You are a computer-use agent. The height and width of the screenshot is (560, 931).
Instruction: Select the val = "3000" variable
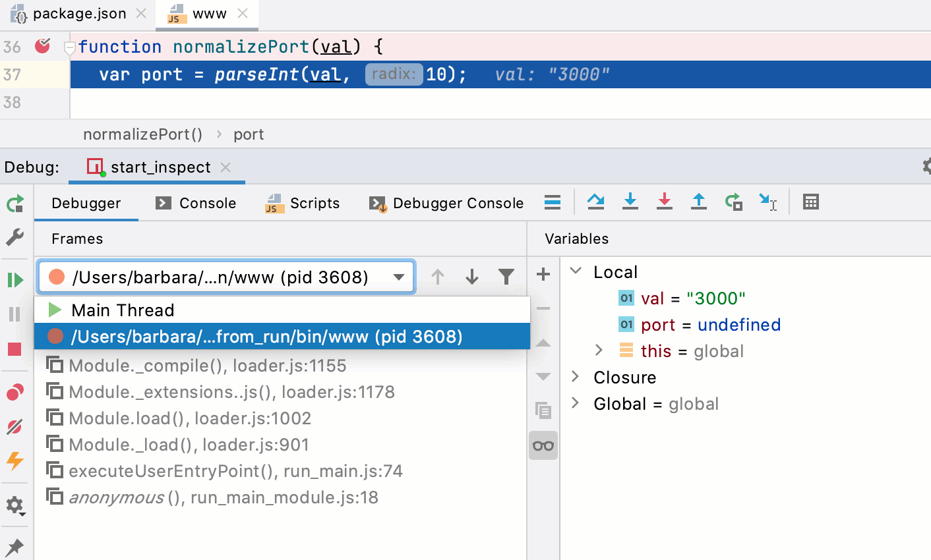[x=682, y=298]
